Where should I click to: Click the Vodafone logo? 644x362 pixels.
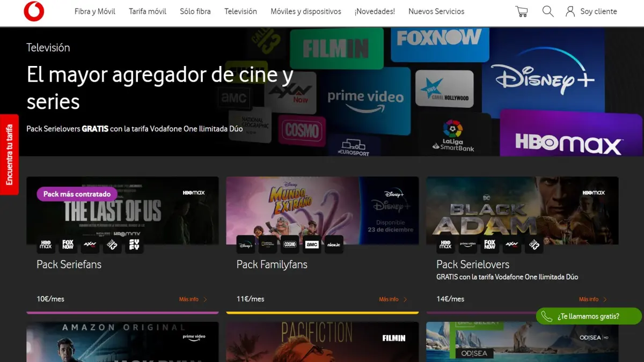coord(34,11)
